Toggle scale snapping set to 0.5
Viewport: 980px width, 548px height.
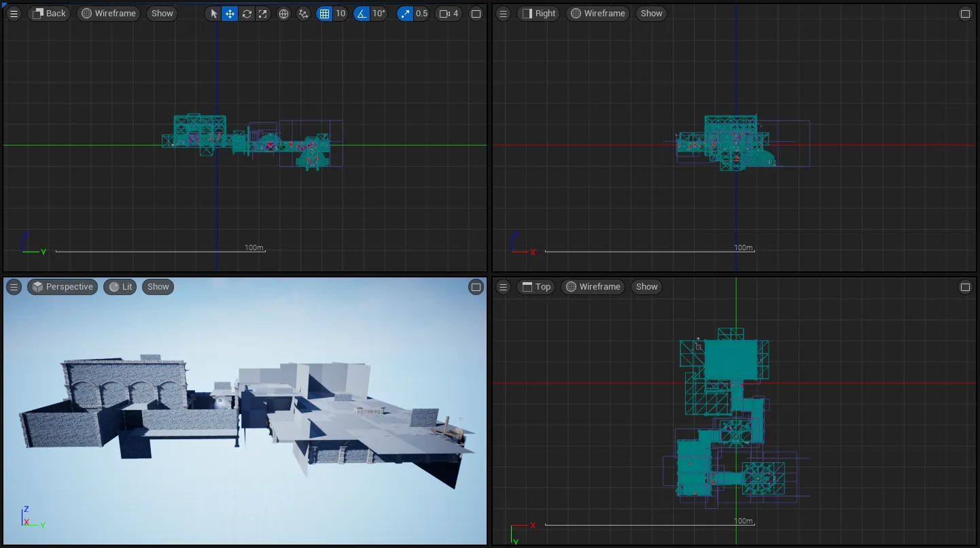(405, 13)
